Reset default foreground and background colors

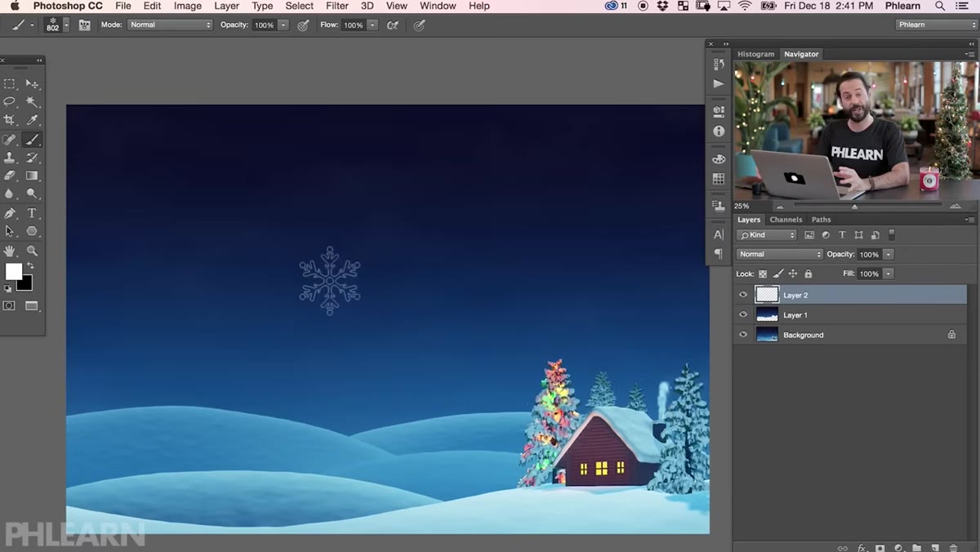8,288
